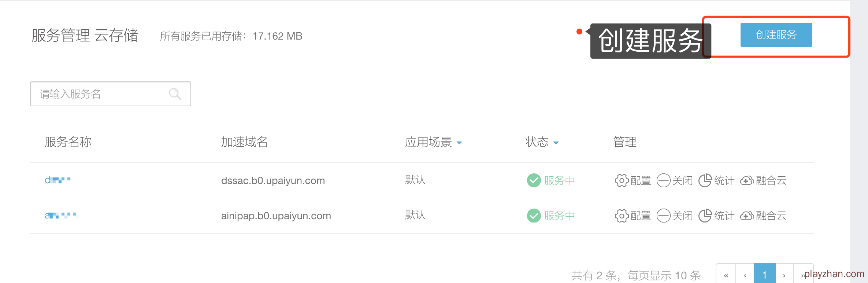
Task: Open the first service name link
Action: pos(57,180)
